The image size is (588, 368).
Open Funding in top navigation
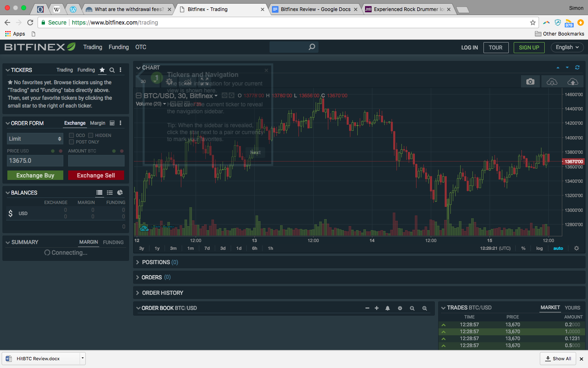click(118, 47)
